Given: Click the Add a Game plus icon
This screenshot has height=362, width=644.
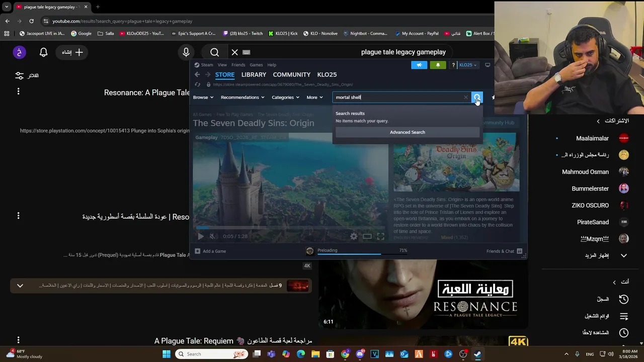Looking at the screenshot, I should click(197, 251).
